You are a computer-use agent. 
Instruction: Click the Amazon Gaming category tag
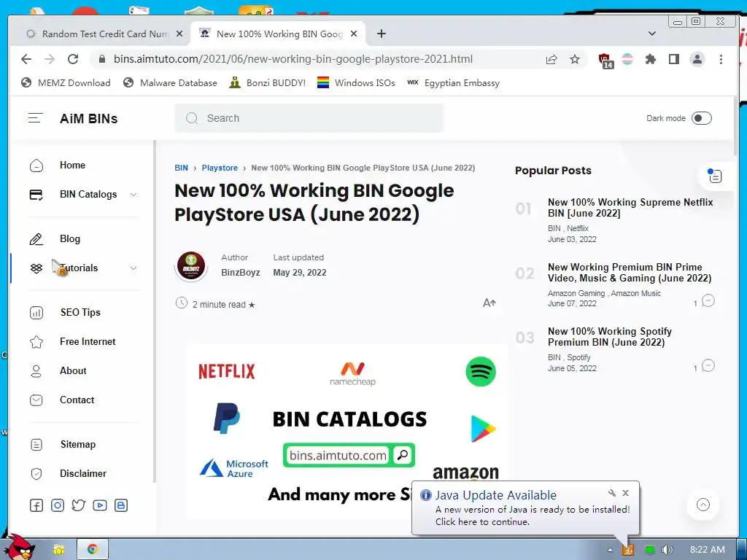pyautogui.click(x=576, y=293)
